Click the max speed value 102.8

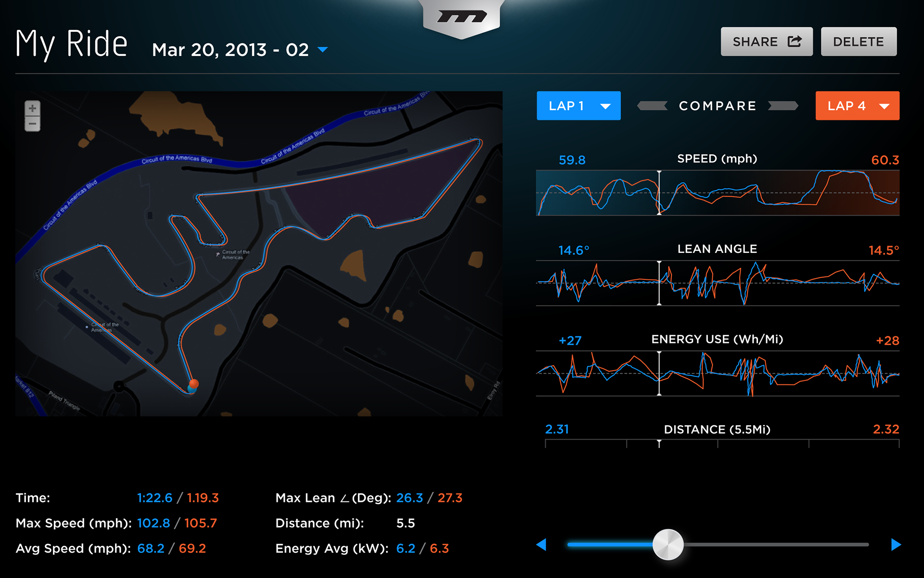tap(154, 523)
